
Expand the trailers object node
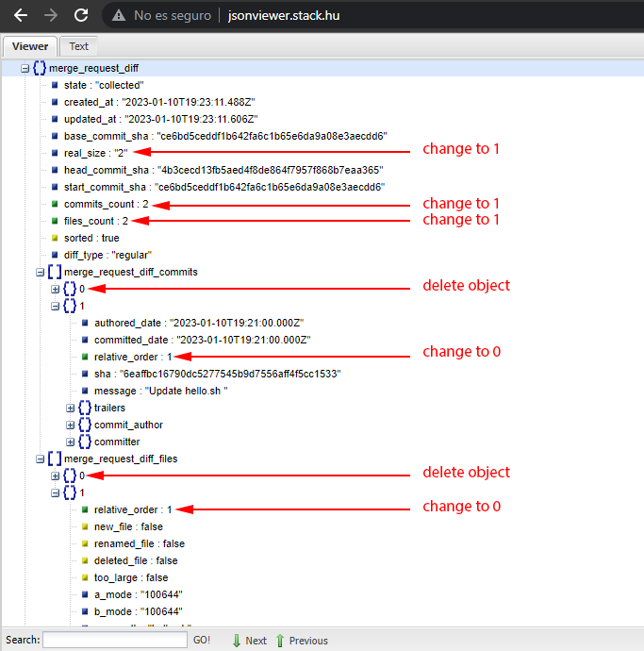(x=71, y=408)
